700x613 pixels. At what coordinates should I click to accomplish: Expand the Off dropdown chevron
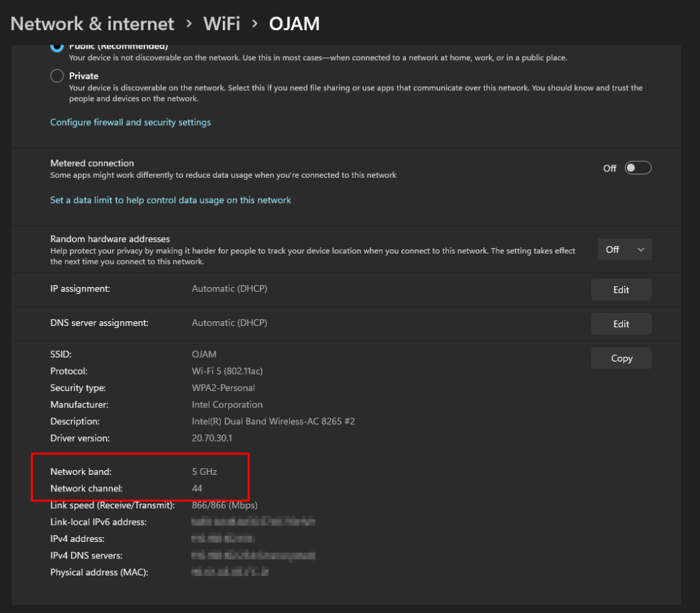pos(641,249)
